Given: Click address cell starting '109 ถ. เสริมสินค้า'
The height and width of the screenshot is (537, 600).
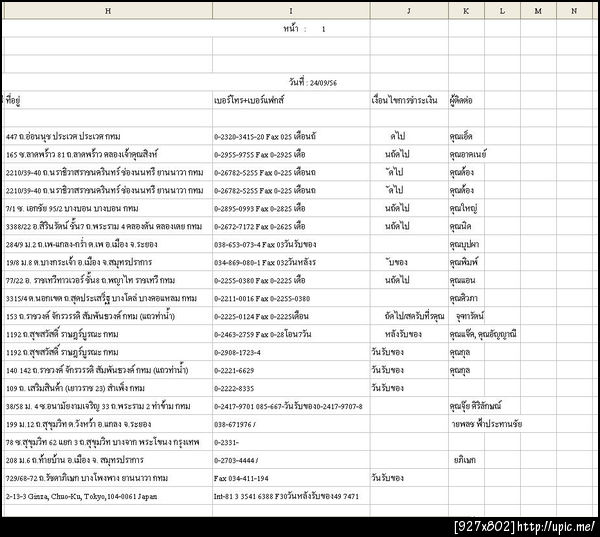Looking at the screenshot, I should [108, 388].
